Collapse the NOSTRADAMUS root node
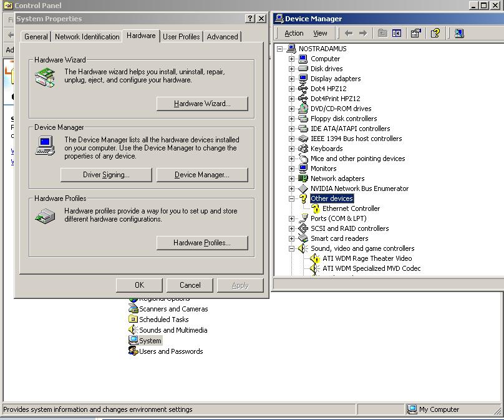Image resolution: width=504 pixels, height=420 pixels. point(279,49)
